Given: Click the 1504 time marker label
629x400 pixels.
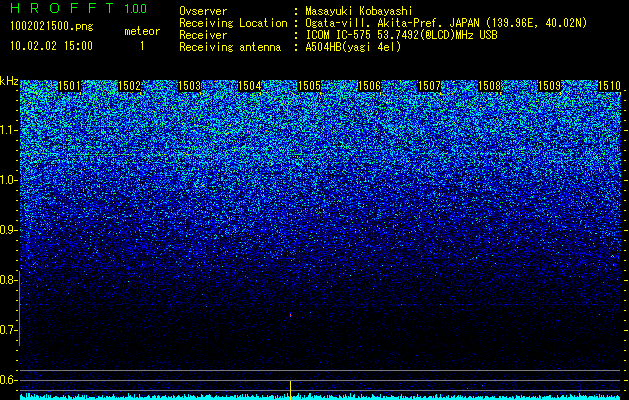Looking at the screenshot, I should [x=250, y=86].
